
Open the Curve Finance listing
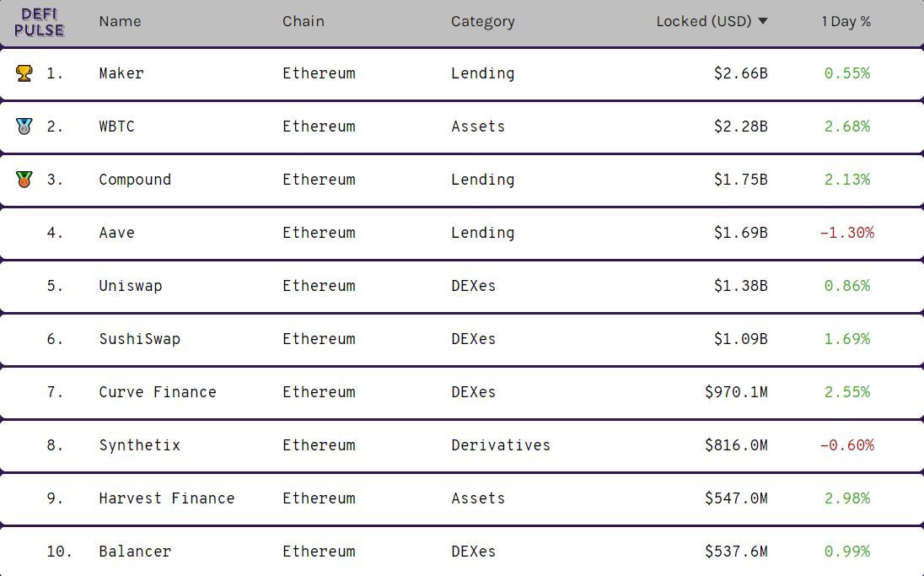[158, 392]
